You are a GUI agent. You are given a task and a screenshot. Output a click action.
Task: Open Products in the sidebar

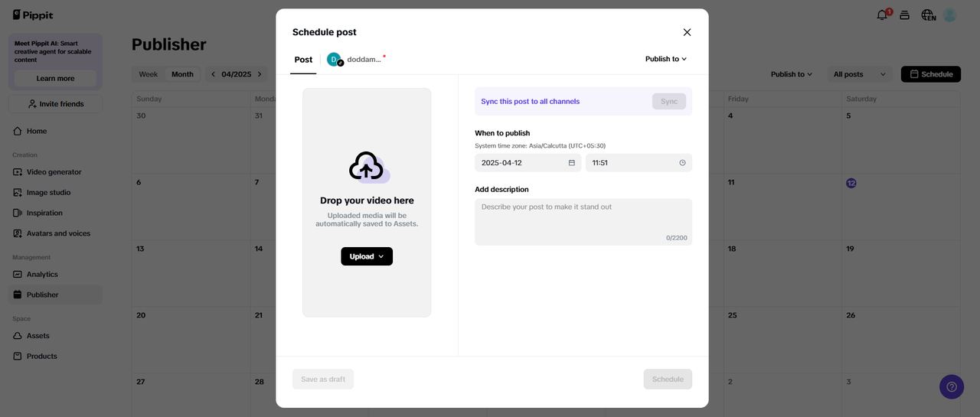click(55, 356)
